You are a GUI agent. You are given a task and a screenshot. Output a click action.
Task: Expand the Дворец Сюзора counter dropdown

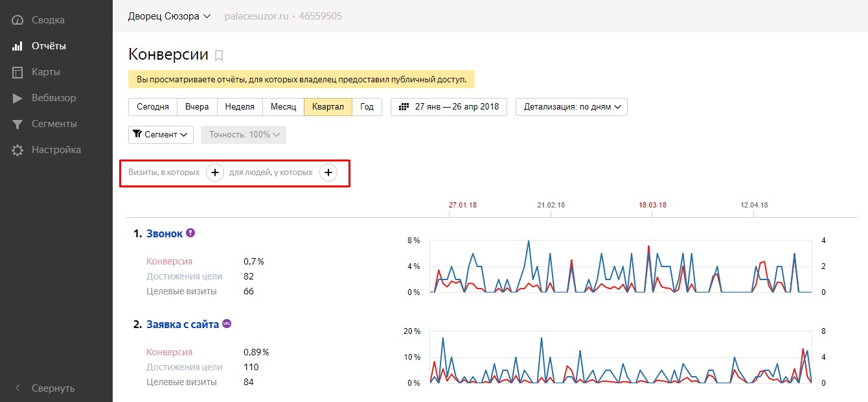coord(170,16)
